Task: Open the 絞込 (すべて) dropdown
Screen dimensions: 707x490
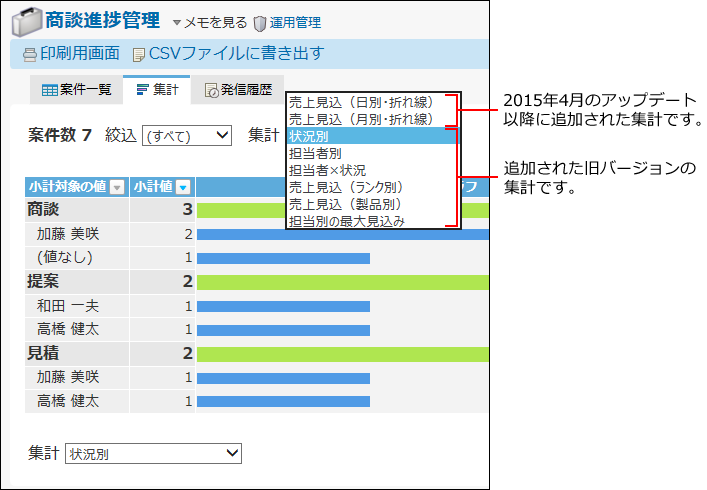Action: (x=187, y=135)
